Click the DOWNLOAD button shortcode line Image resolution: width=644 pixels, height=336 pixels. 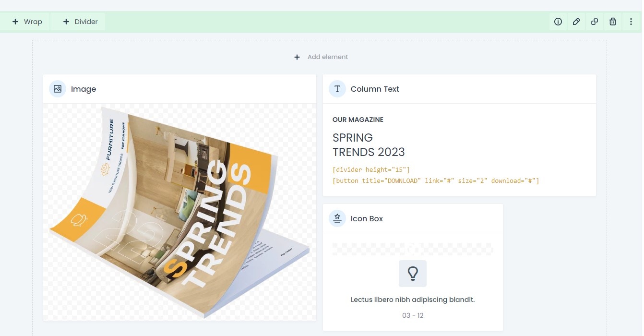coord(436,181)
